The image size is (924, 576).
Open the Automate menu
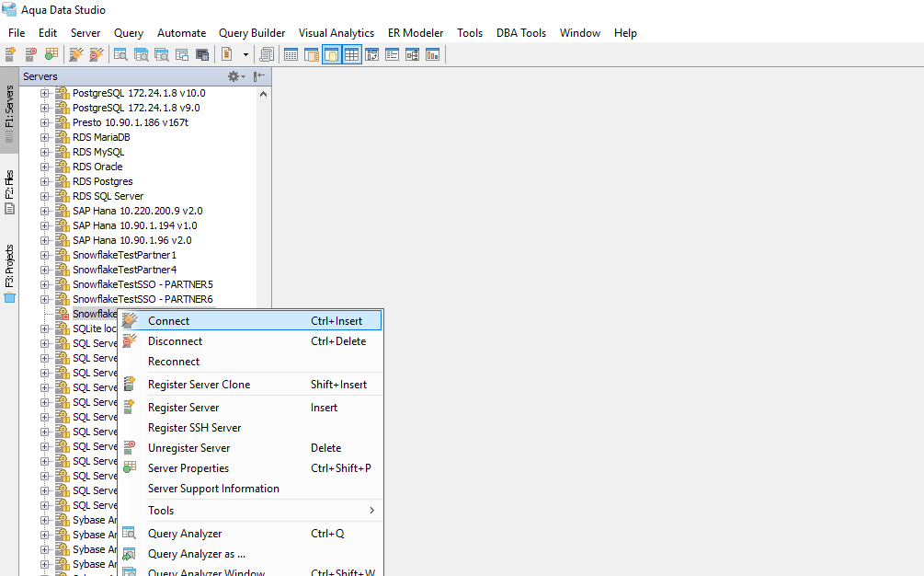coord(181,33)
